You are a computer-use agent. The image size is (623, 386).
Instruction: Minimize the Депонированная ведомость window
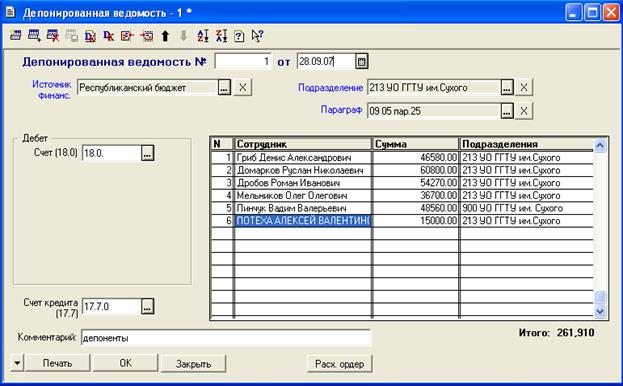[x=573, y=13]
